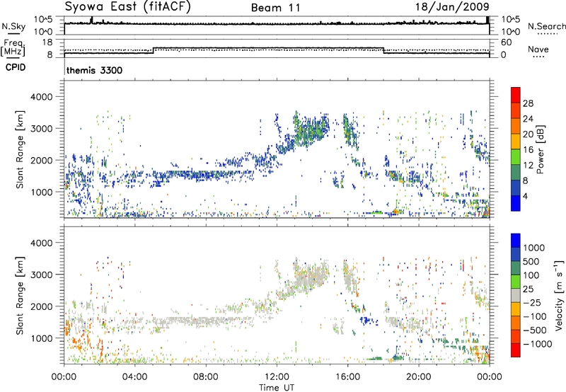This screenshot has width=566, height=392.
Task: Select the "08:00" time tick label
Action: [206, 377]
